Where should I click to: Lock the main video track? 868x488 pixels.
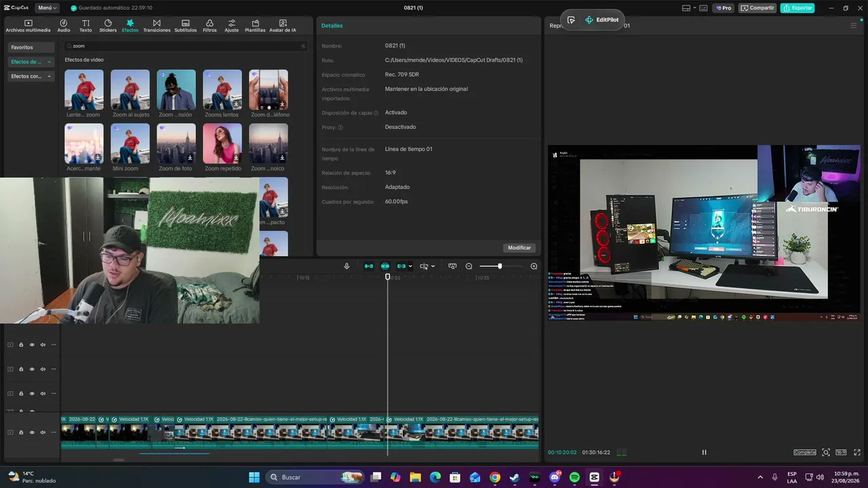pos(21,432)
